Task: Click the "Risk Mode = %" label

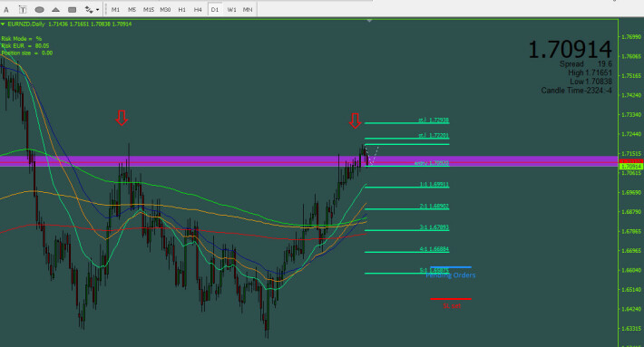Action: 22,39
